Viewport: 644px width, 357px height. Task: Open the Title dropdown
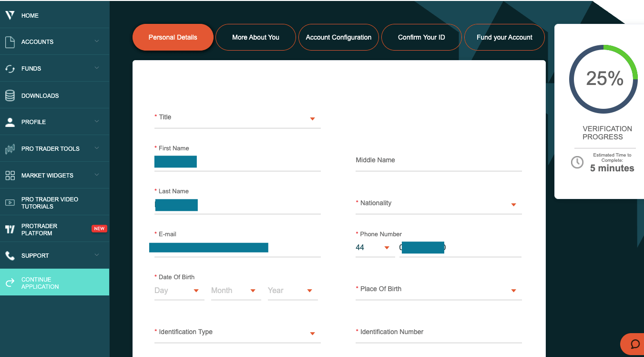(x=237, y=118)
